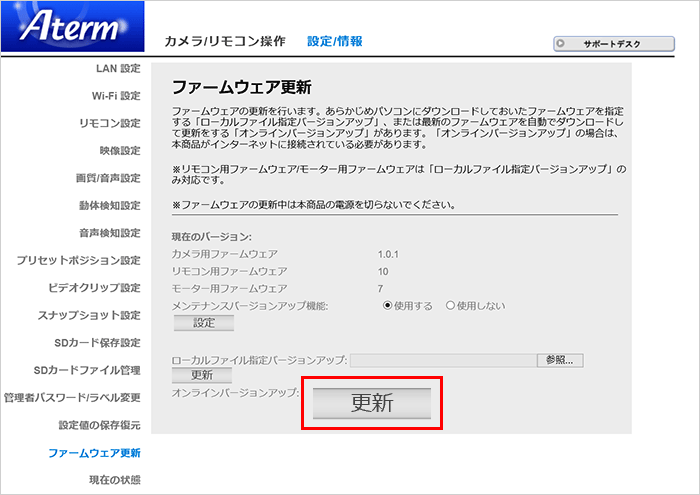The width and height of the screenshot is (700, 495).
Task: Click small 更新 button for local file update
Action: pos(202,376)
